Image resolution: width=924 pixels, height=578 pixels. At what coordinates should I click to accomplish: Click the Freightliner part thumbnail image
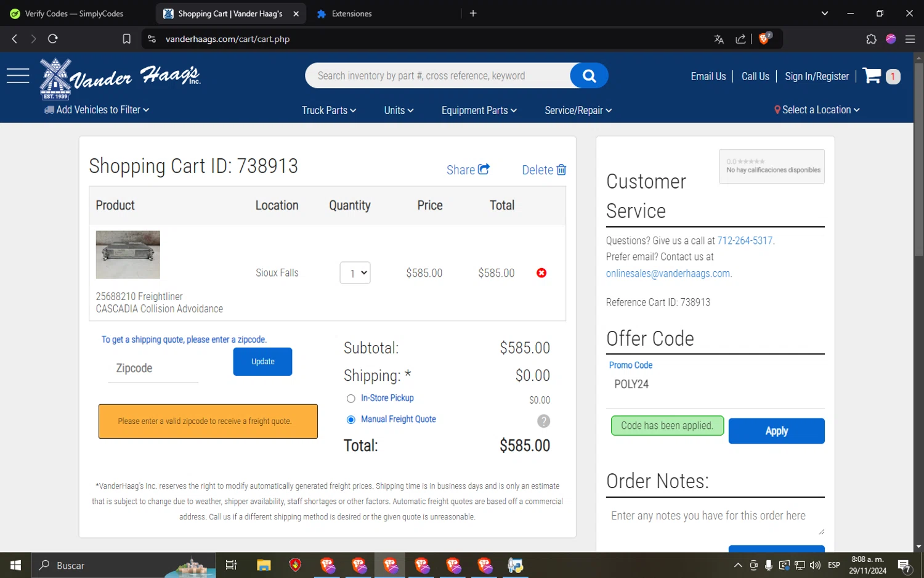128,254
